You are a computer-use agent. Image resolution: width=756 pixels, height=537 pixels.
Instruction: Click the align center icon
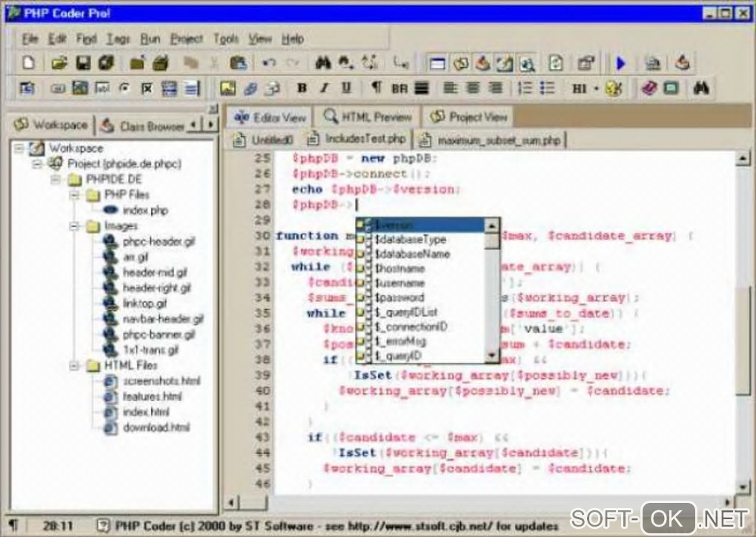point(473,88)
